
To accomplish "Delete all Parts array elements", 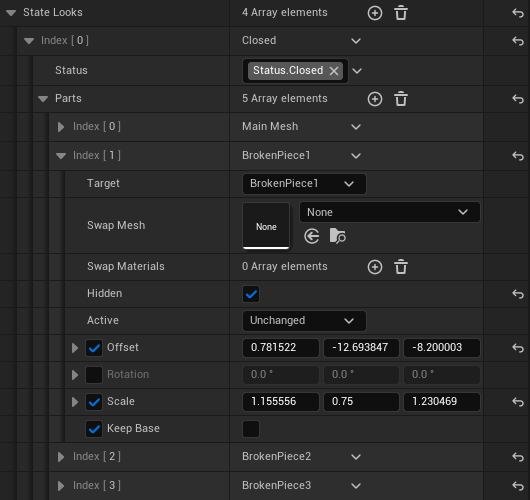I will [401, 99].
